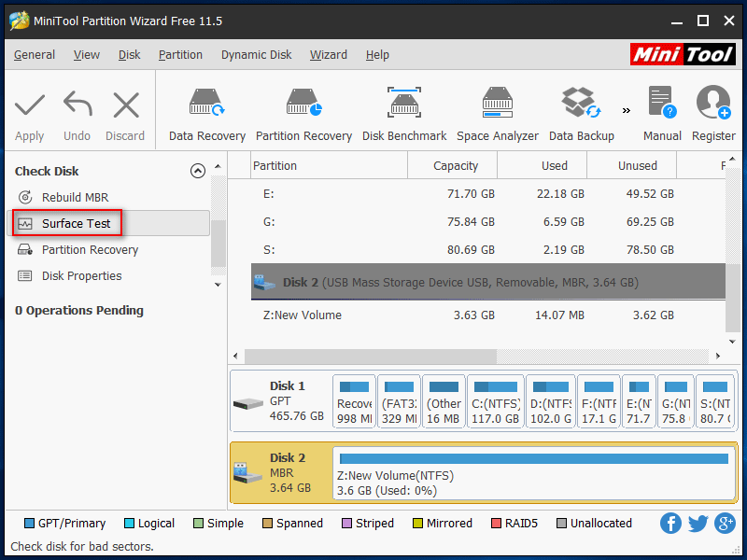Select the E: partition row
This screenshot has width=747, height=560.
487,194
